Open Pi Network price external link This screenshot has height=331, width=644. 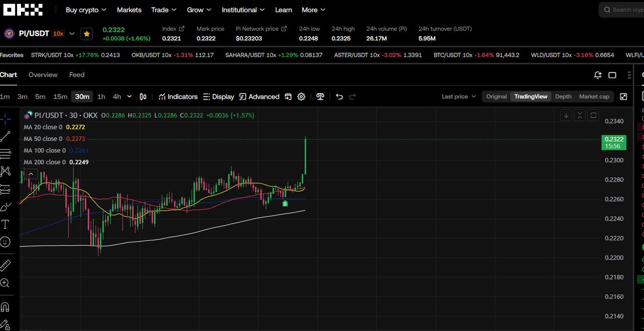point(283,28)
